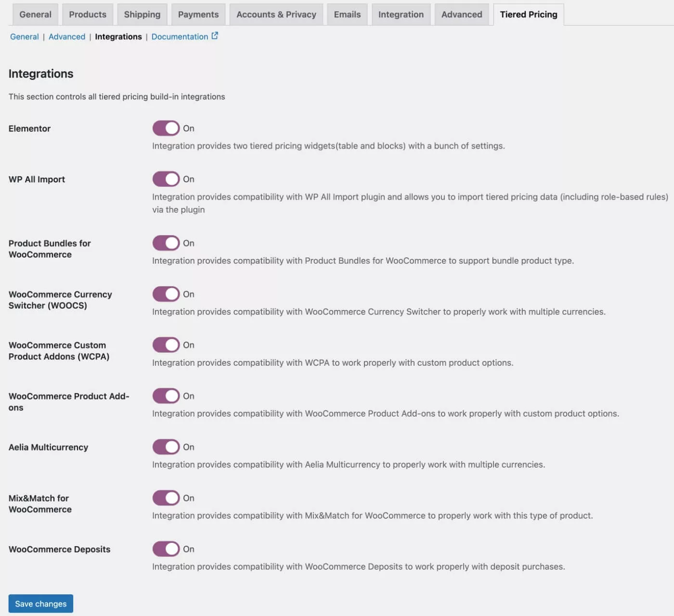
Task: Switch to the Emails tab
Action: [347, 14]
